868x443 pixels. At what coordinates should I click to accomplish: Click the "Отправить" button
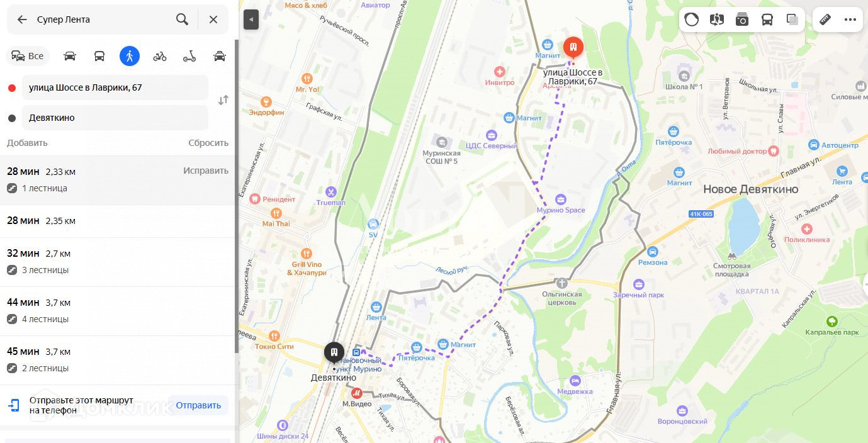click(198, 405)
